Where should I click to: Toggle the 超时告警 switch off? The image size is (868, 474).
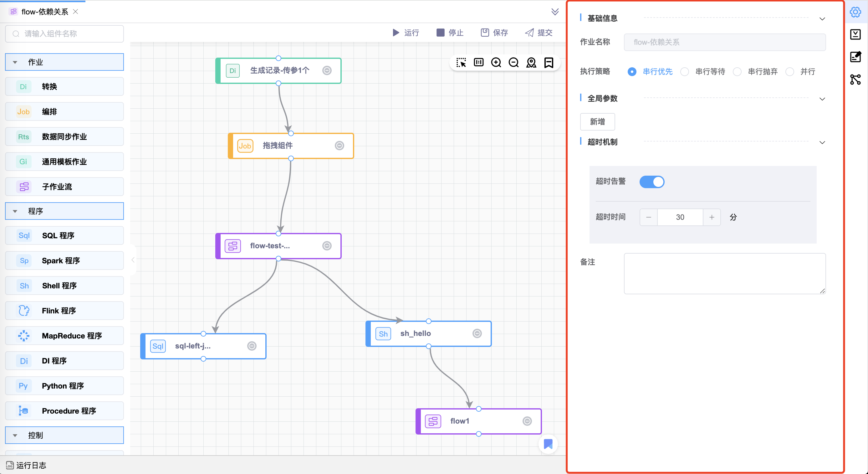point(652,182)
